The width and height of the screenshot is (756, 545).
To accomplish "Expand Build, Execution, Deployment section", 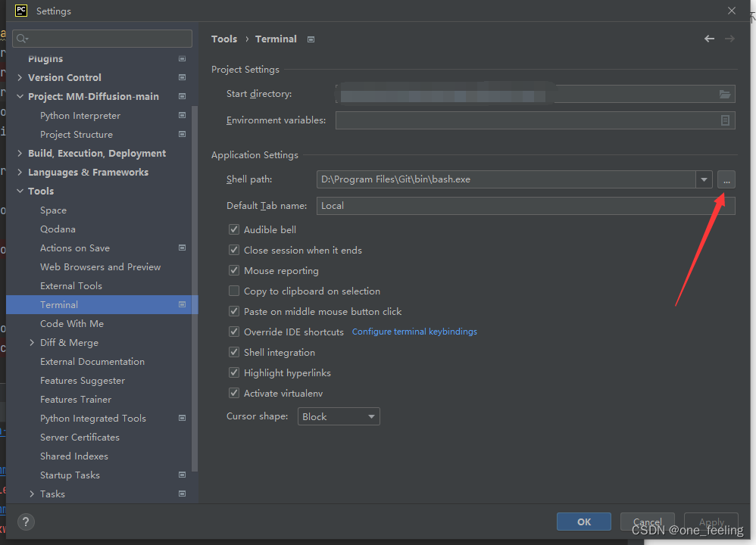I will pos(20,153).
